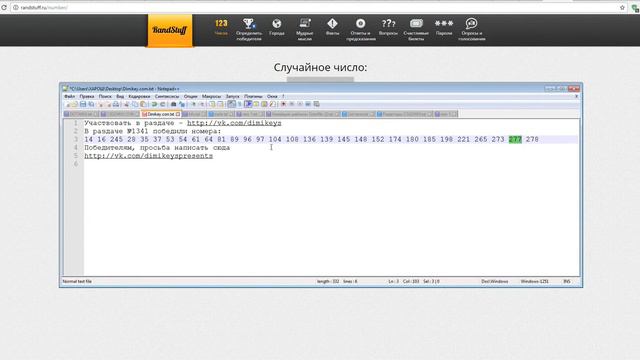Switch to the Dimikey.com.txt tab
Image resolution: width=640 pixels, height=360 pixels.
[x=161, y=114]
